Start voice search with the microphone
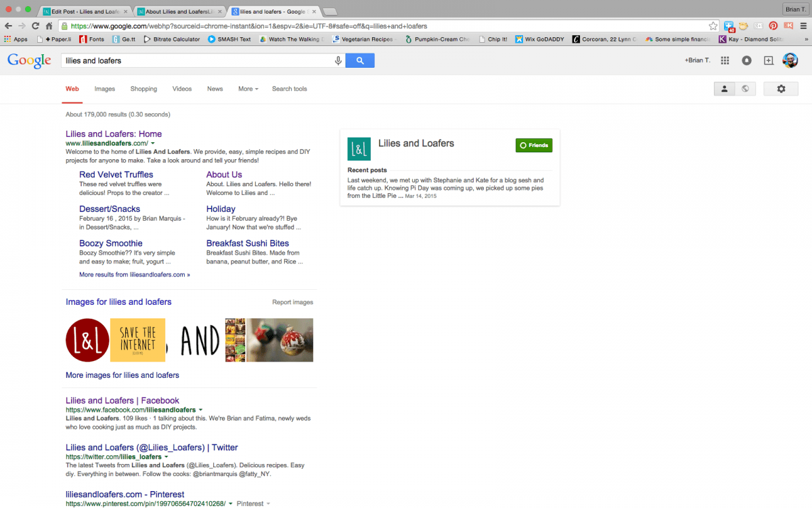Screen dimensions: 812x508 (x=338, y=61)
